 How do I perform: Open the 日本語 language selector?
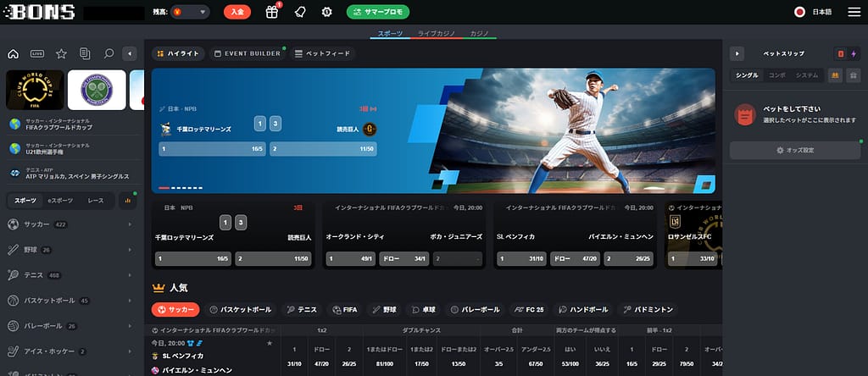813,12
